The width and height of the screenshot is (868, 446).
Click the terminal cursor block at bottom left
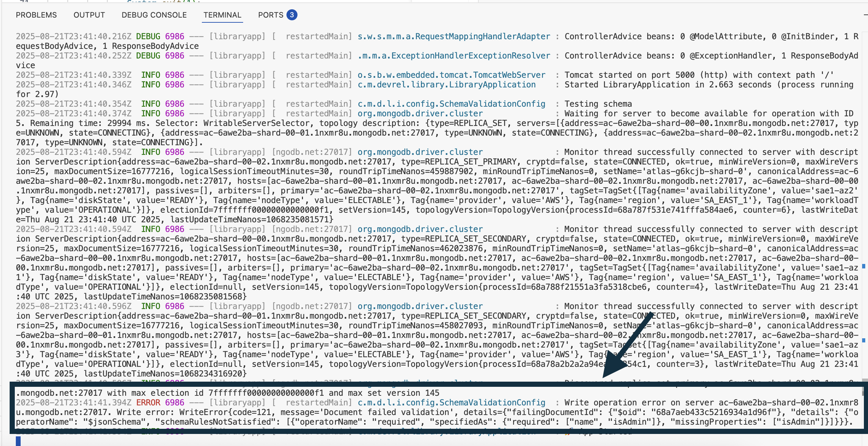18,441
